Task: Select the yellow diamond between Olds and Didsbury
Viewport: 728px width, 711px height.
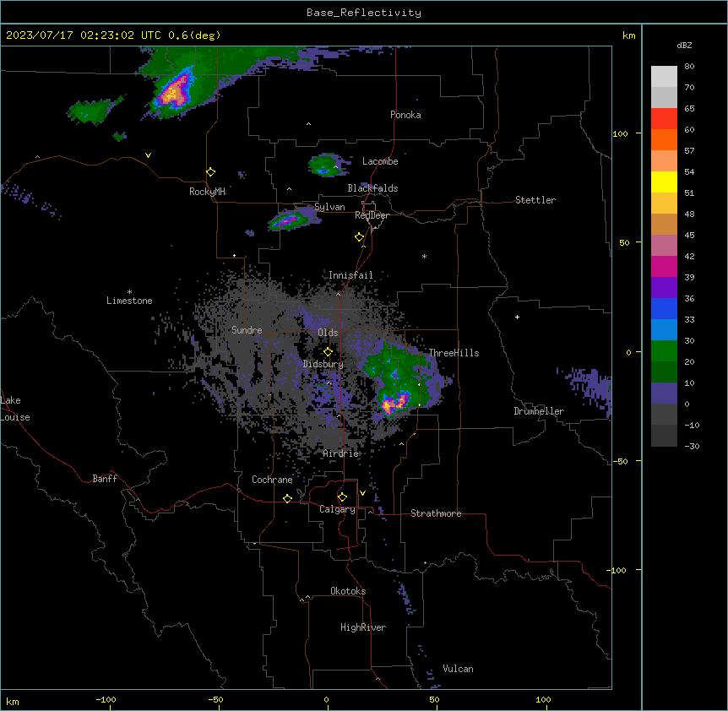Action: point(328,352)
